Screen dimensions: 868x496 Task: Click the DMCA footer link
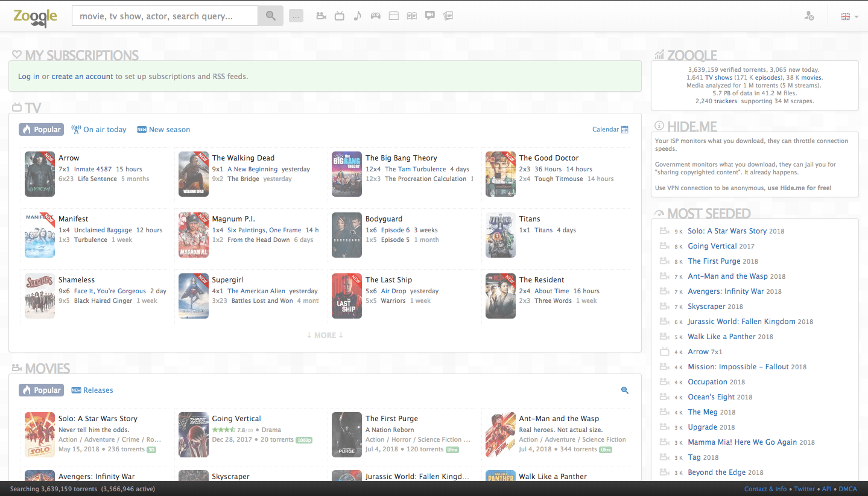tap(847, 489)
